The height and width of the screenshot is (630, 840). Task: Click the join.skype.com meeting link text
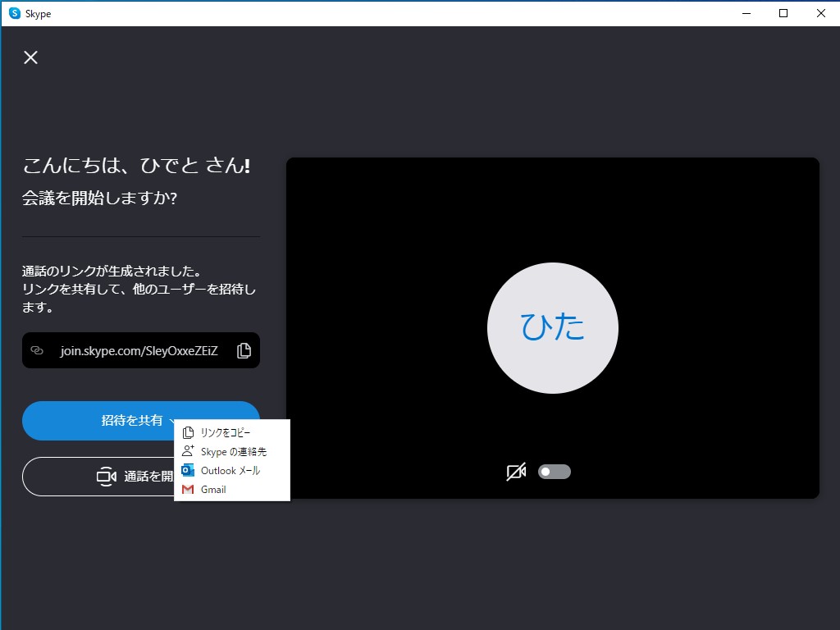click(x=139, y=351)
